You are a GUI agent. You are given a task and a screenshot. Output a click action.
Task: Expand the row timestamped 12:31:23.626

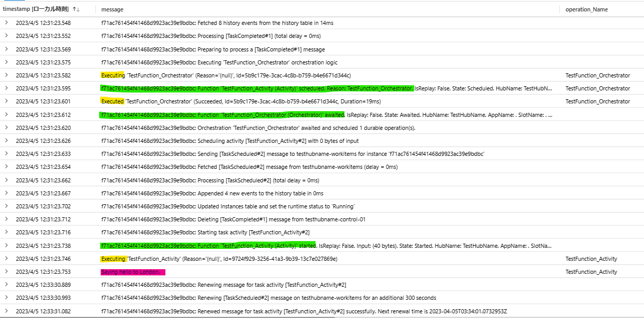click(6, 141)
